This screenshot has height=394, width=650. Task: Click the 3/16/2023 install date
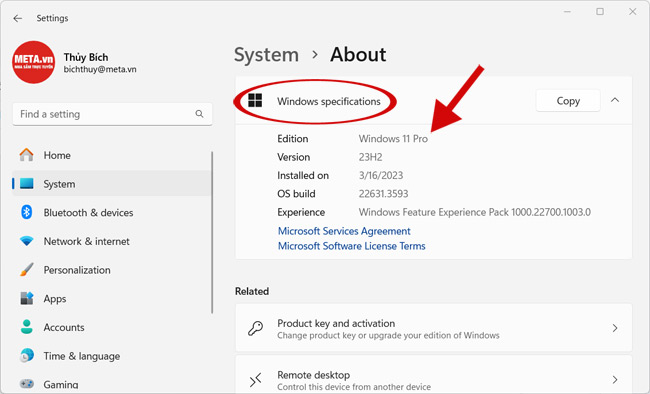(381, 175)
